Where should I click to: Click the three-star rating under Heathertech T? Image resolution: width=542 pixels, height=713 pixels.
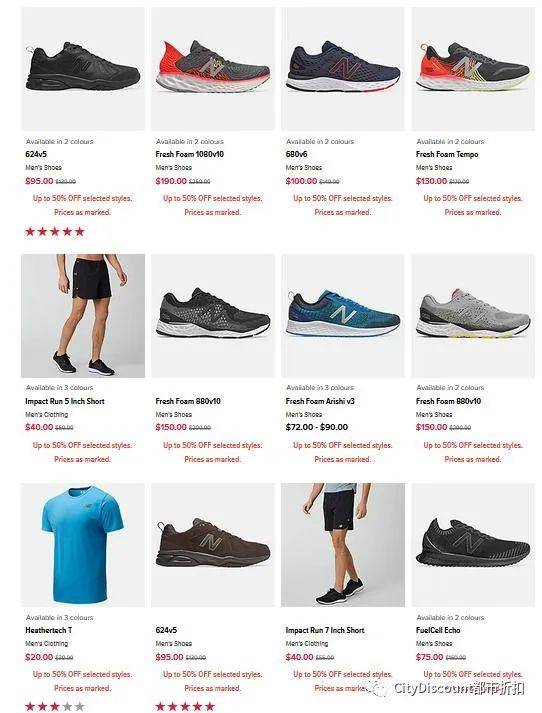[55, 707]
